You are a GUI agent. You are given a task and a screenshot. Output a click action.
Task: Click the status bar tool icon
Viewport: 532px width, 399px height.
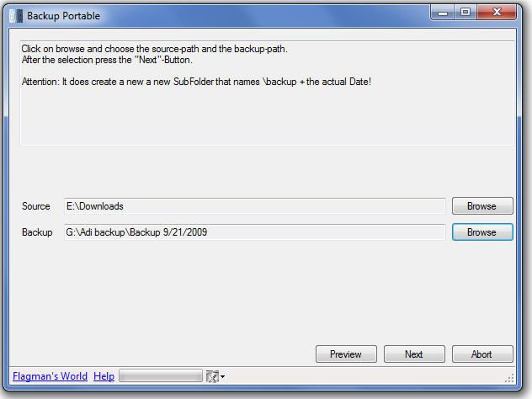tap(212, 376)
